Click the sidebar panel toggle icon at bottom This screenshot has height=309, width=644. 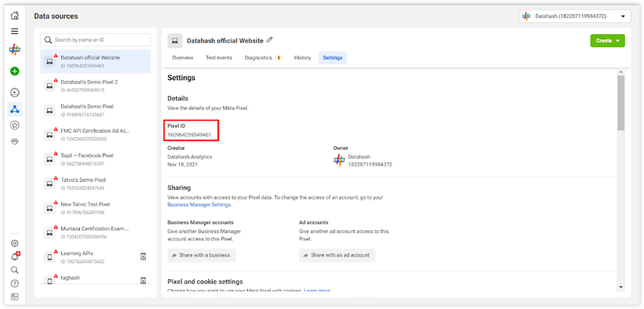[15, 297]
